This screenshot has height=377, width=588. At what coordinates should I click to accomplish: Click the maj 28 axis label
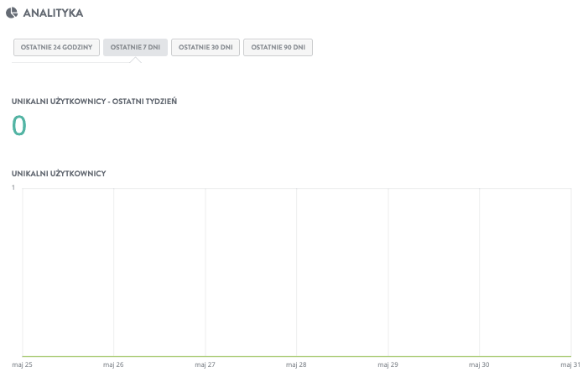pos(296,364)
